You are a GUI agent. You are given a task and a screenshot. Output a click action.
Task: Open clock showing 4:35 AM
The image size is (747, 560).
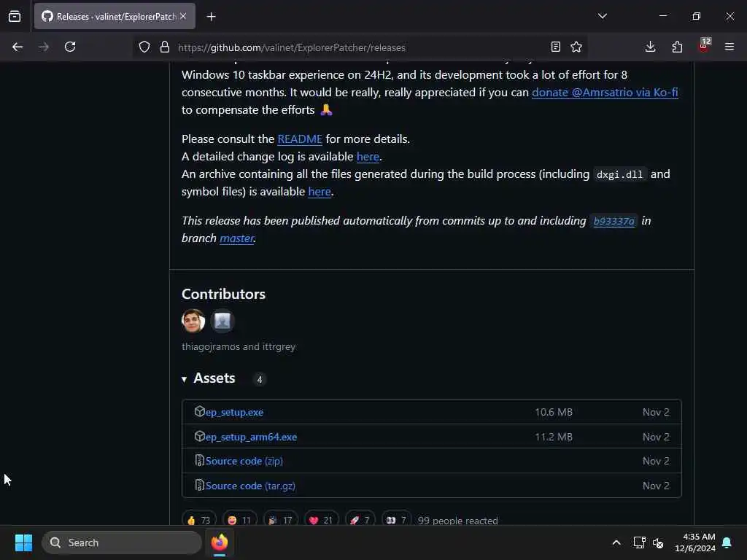pos(695,542)
